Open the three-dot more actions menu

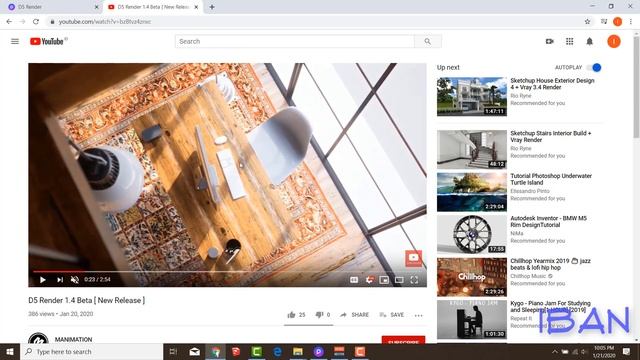click(x=418, y=315)
